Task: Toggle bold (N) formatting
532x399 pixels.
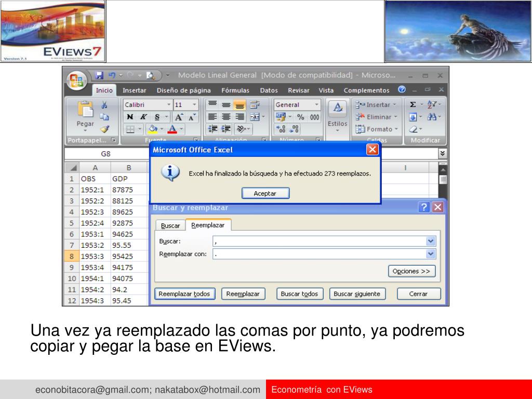Action: 130,117
